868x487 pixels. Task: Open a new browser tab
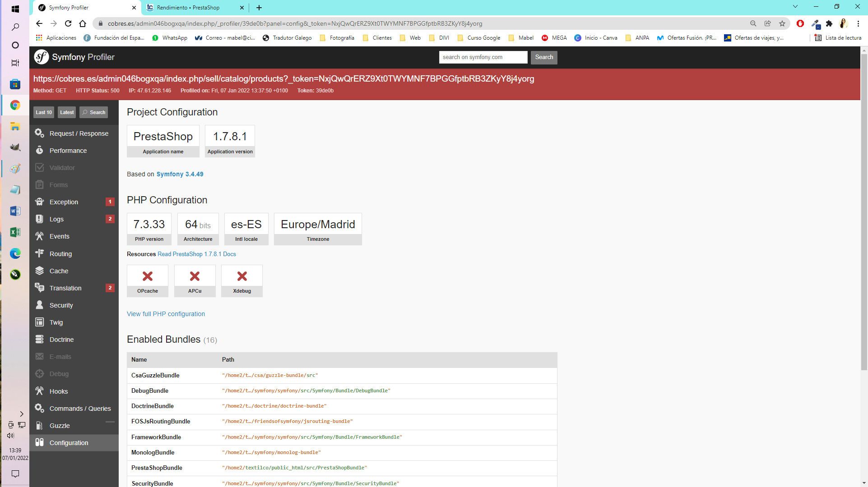259,8
